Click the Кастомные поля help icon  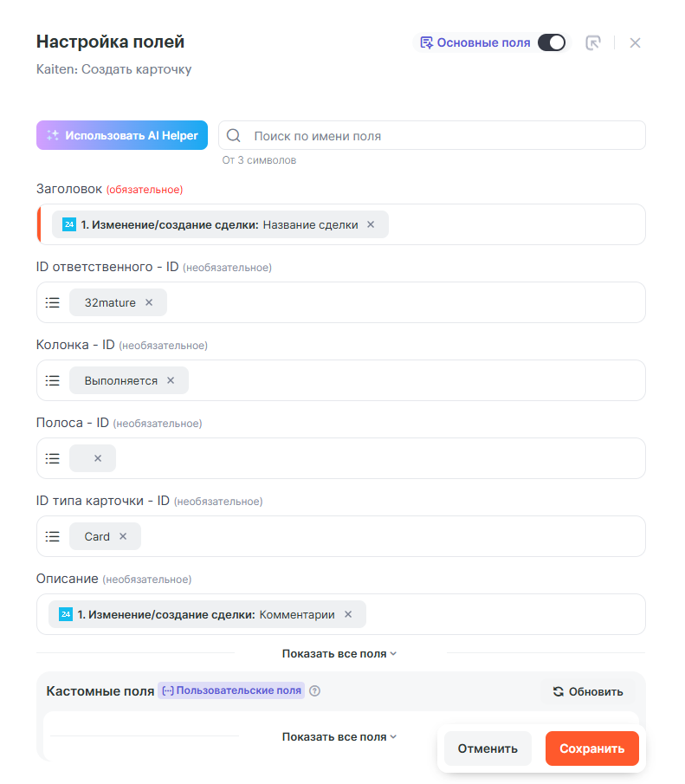[315, 691]
